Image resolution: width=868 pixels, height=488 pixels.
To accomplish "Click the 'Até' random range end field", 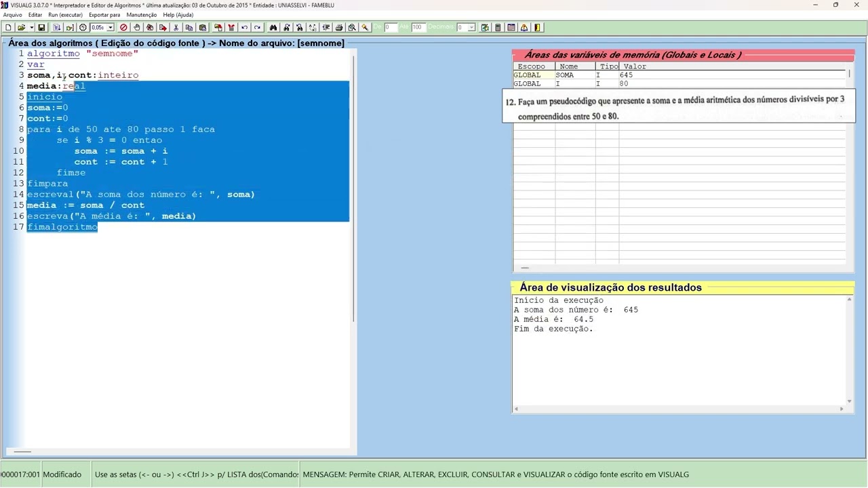I will click(418, 28).
